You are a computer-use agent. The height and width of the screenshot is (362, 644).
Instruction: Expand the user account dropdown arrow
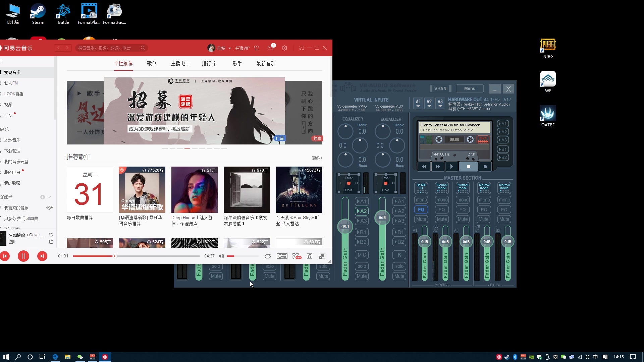(230, 48)
